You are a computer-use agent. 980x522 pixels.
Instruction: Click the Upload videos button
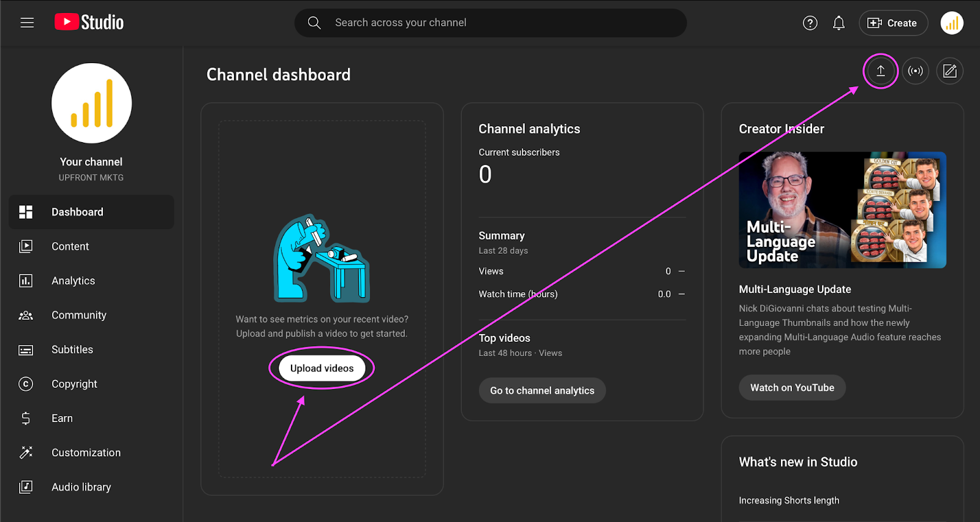point(322,368)
